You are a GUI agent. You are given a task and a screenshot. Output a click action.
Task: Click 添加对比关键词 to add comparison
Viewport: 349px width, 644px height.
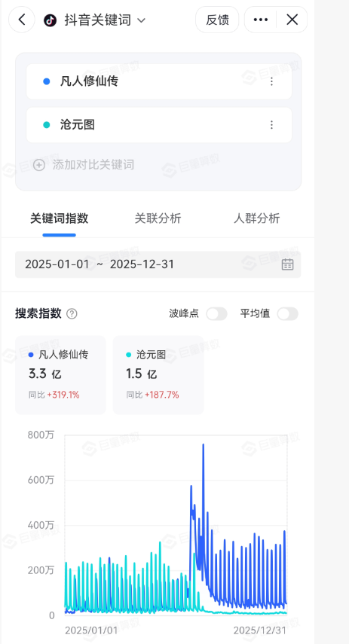tap(93, 165)
